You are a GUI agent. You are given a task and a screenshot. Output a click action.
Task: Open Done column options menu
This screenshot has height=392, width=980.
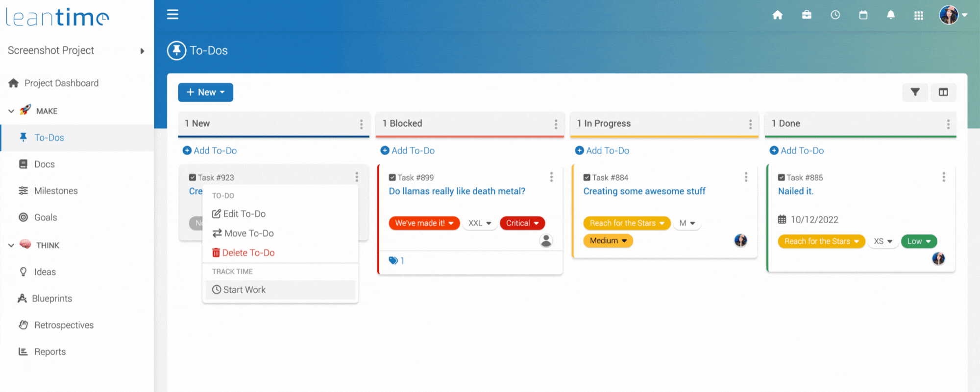(948, 124)
